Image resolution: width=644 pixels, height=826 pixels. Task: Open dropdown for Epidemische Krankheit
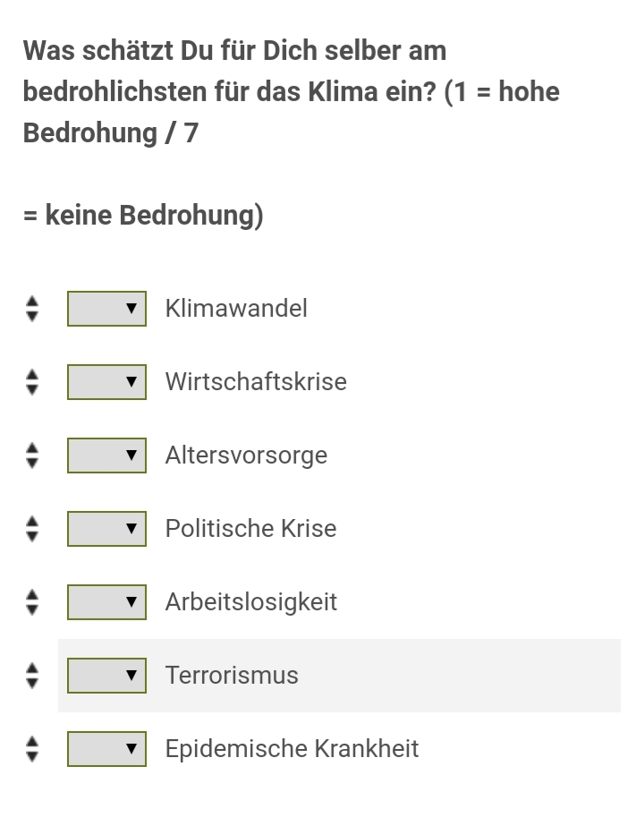point(107,749)
